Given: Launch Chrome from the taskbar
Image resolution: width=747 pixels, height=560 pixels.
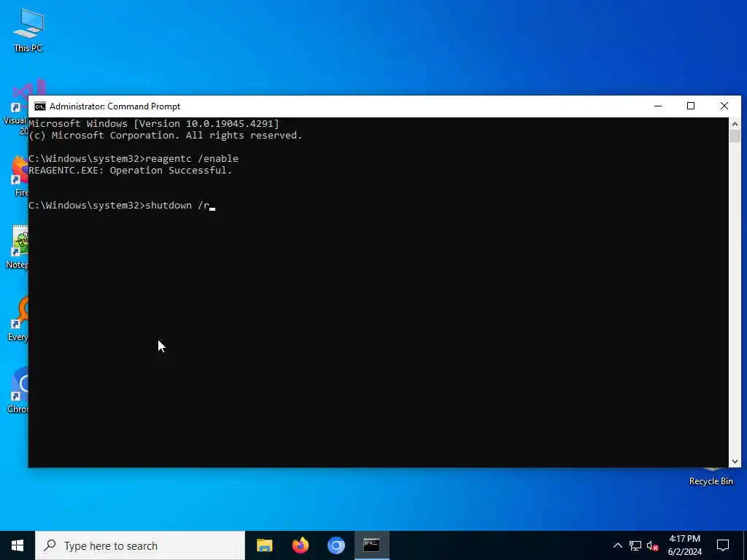Looking at the screenshot, I should [x=336, y=545].
